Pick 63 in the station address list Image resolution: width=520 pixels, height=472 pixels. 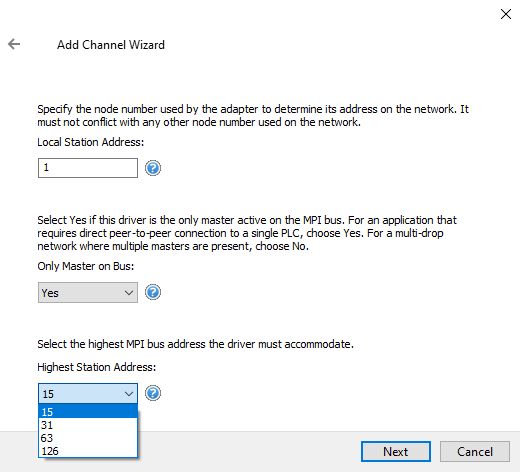(x=88, y=438)
